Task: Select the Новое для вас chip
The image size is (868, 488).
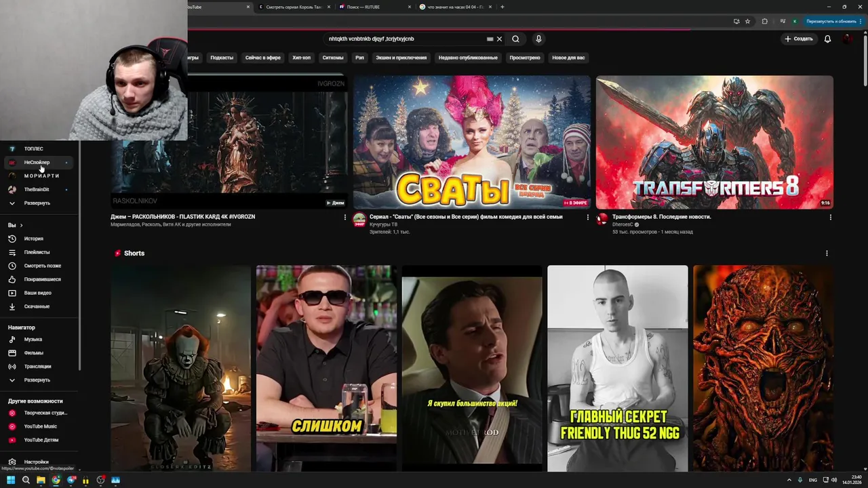Action: (x=568, y=58)
